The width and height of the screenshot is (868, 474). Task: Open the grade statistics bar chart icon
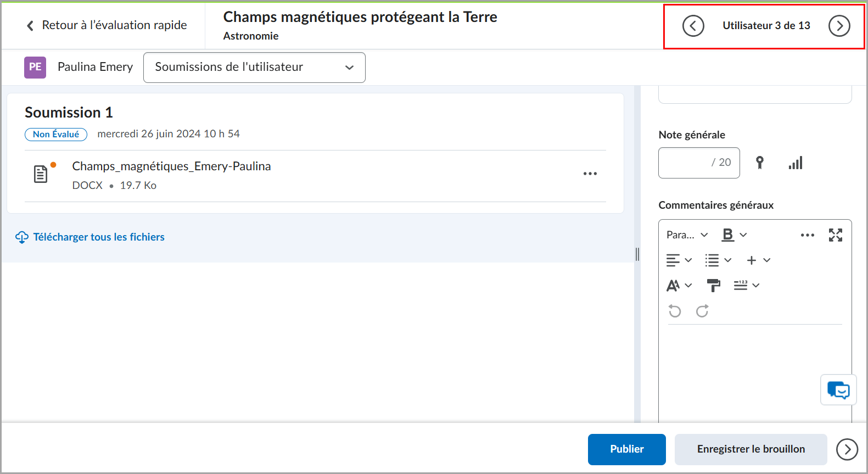pyautogui.click(x=796, y=163)
